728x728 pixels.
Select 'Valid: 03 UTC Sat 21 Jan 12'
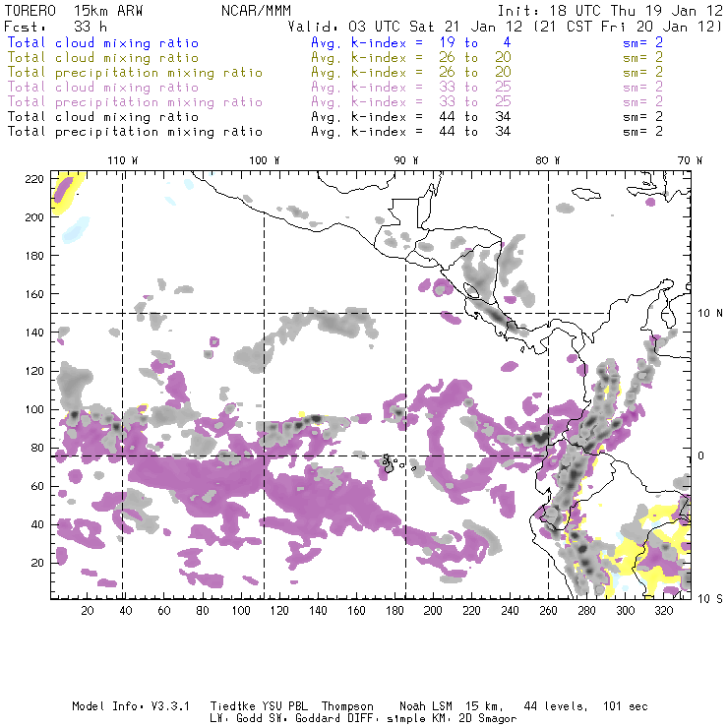pos(405,27)
